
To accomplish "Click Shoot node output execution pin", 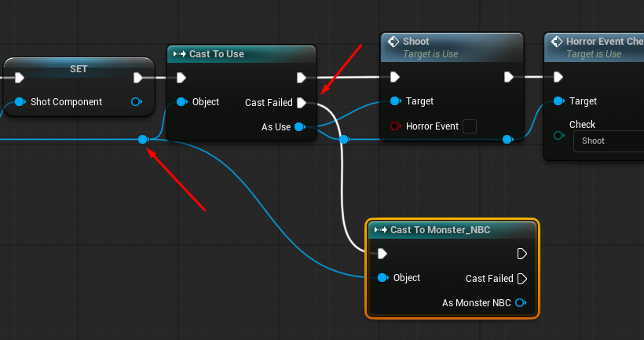I will 508,77.
